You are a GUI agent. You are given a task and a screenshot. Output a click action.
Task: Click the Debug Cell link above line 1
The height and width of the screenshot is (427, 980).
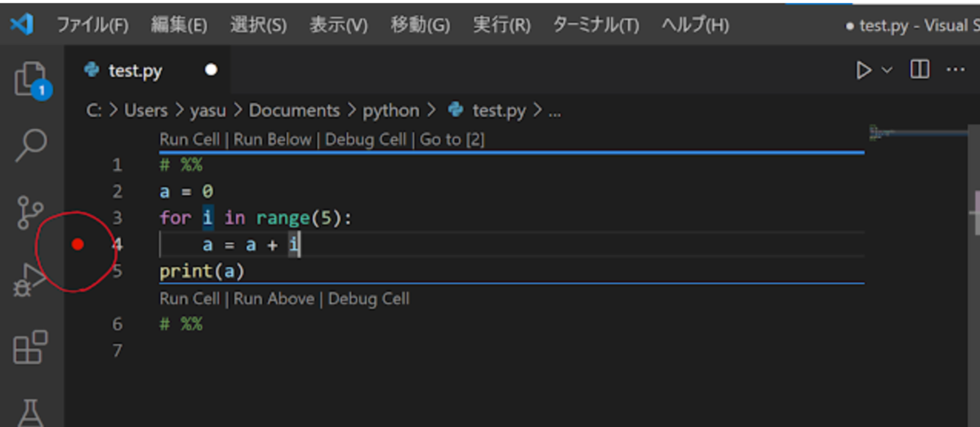coord(365,140)
